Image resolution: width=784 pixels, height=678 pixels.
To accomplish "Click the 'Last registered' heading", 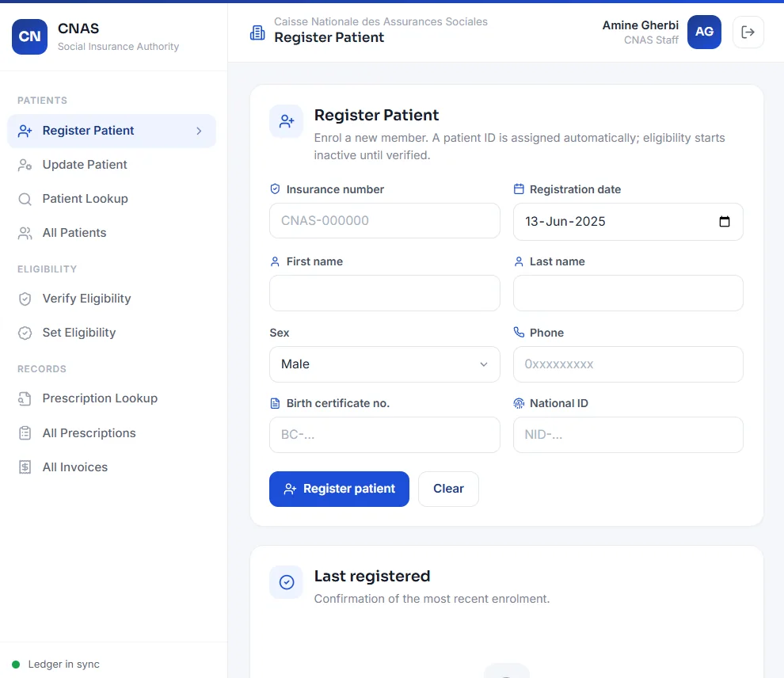I will point(372,576).
